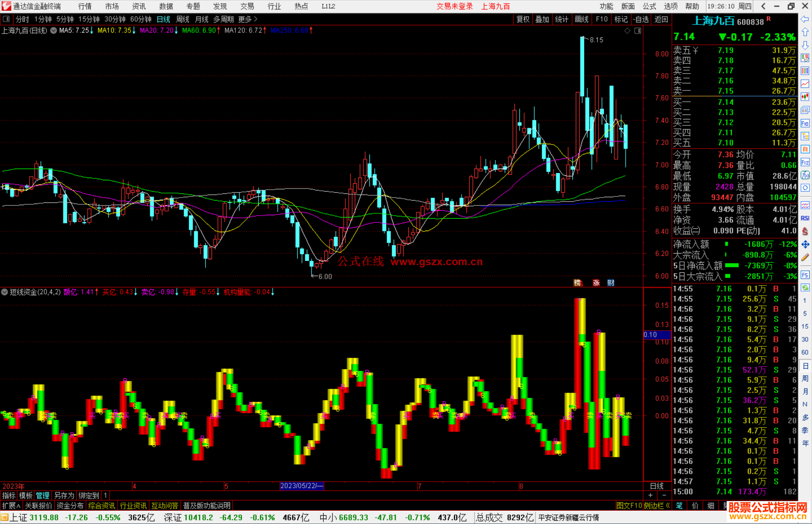Switch to the 周线 period tab
The height and width of the screenshot is (524, 812).
coord(183,19)
